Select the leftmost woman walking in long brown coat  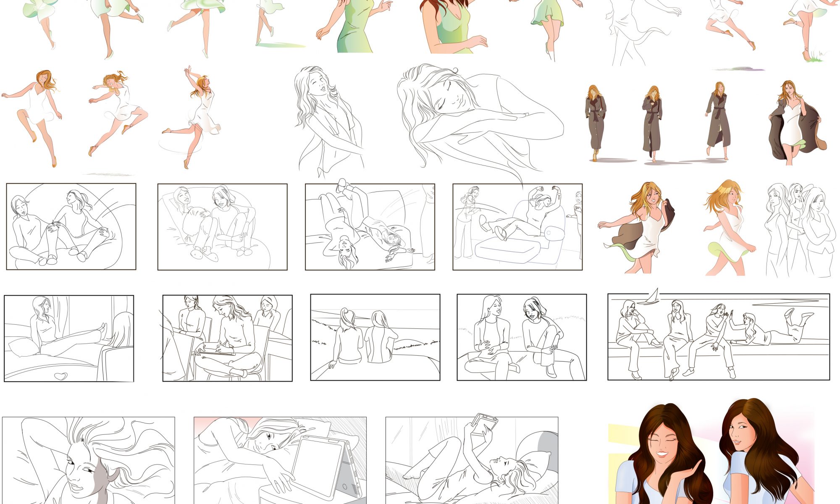tap(595, 123)
